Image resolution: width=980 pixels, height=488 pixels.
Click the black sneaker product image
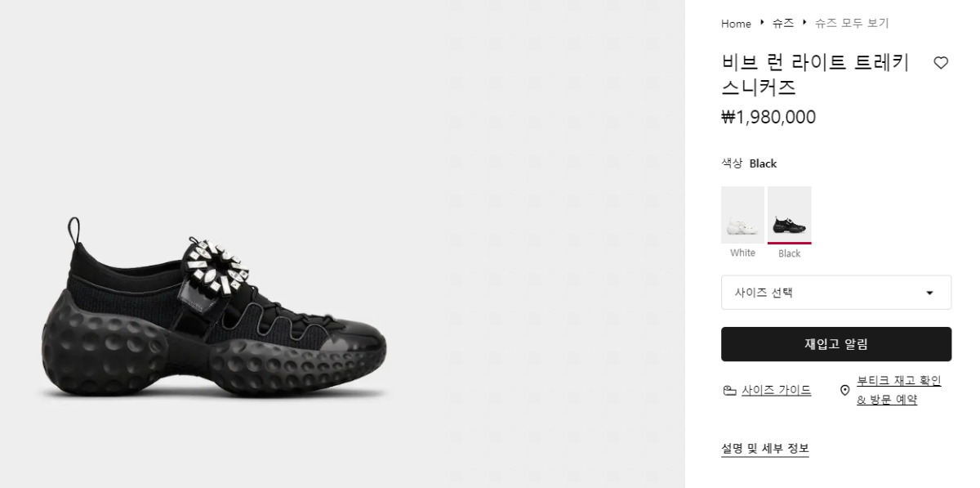pos(215,311)
